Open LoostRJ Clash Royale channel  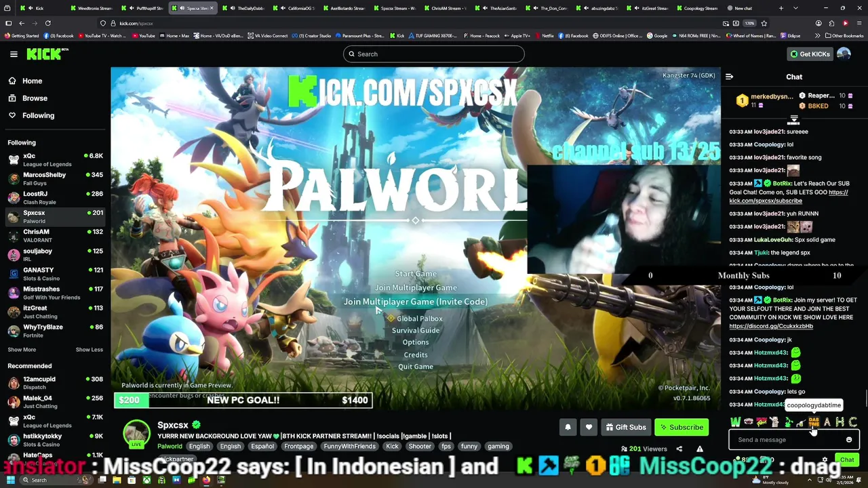point(56,197)
